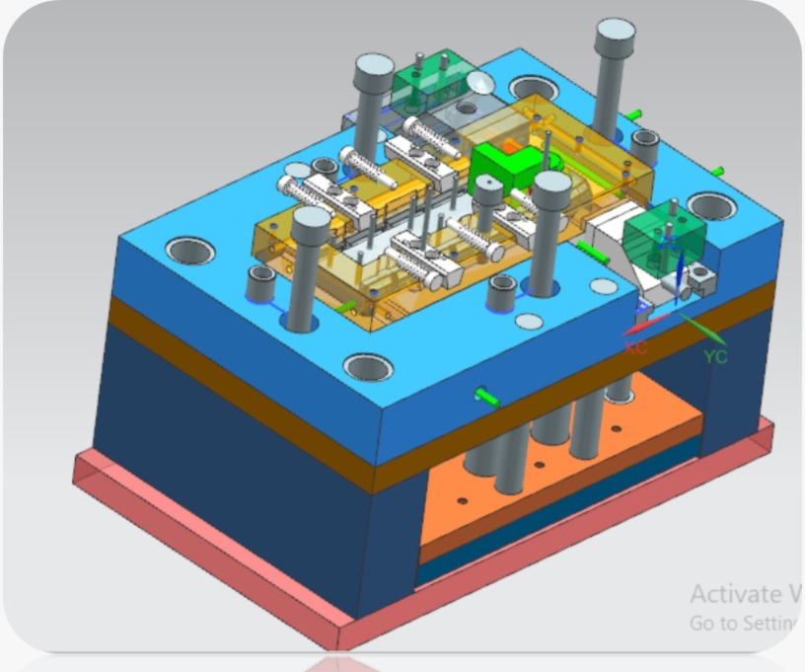Select the tall guide pillar at top right

(612, 89)
